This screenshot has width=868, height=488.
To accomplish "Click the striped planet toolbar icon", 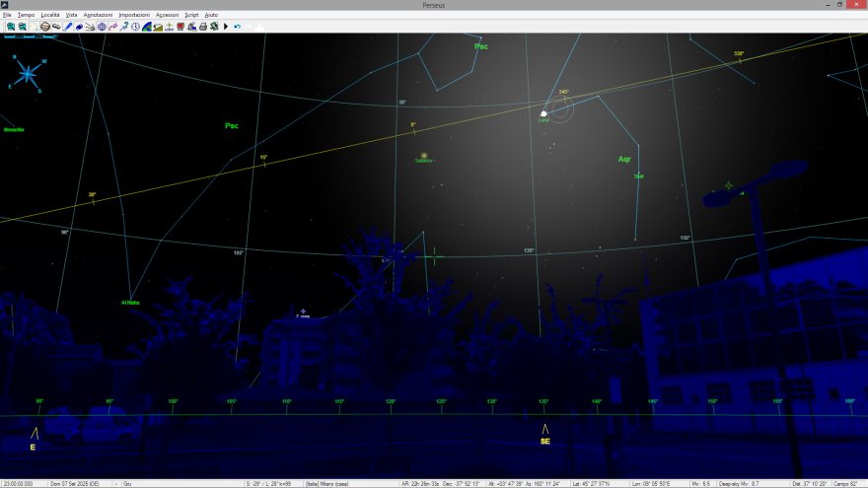I will pyautogui.click(x=45, y=27).
